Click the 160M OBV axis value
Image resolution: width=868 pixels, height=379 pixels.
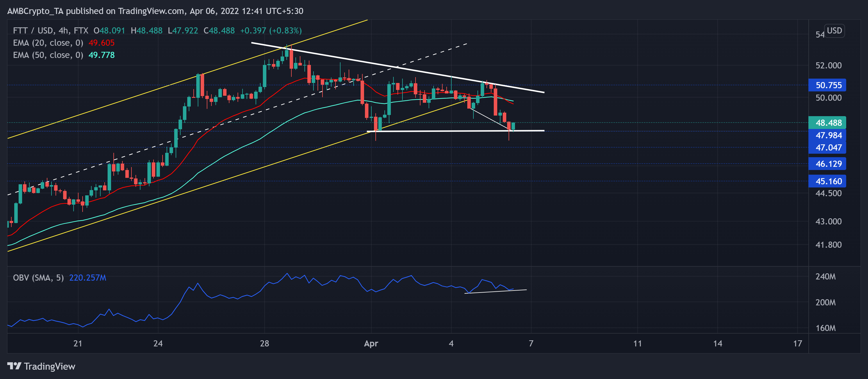[x=826, y=328]
